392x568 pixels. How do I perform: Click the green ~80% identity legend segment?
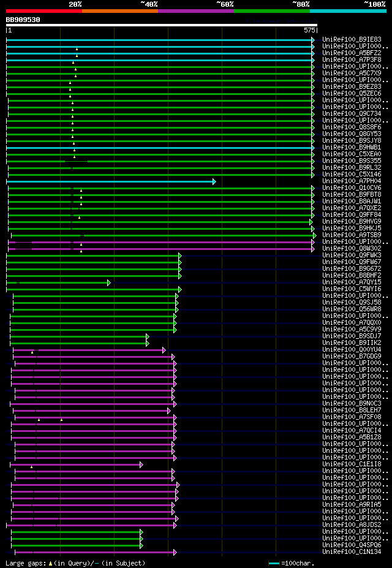(x=272, y=11)
